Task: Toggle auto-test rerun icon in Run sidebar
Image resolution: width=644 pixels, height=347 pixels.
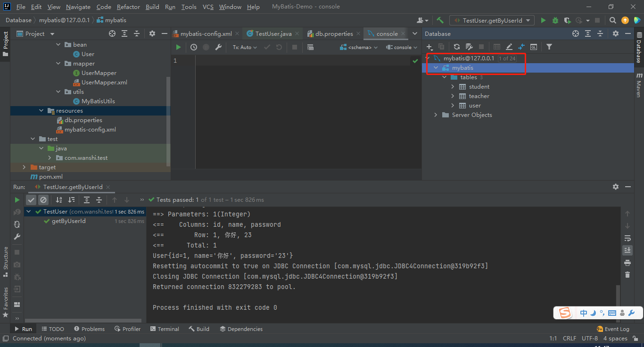Action: [x=17, y=224]
